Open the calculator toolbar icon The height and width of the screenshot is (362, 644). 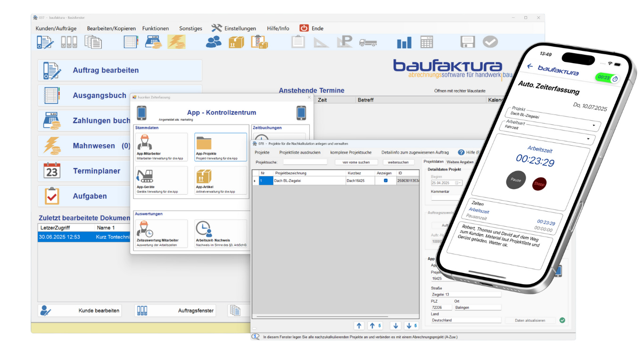427,42
